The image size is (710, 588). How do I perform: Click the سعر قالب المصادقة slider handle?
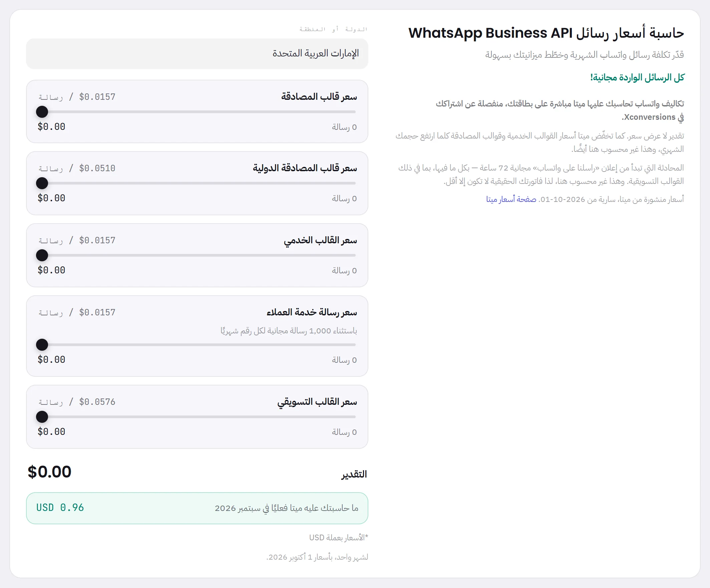pyautogui.click(x=42, y=112)
